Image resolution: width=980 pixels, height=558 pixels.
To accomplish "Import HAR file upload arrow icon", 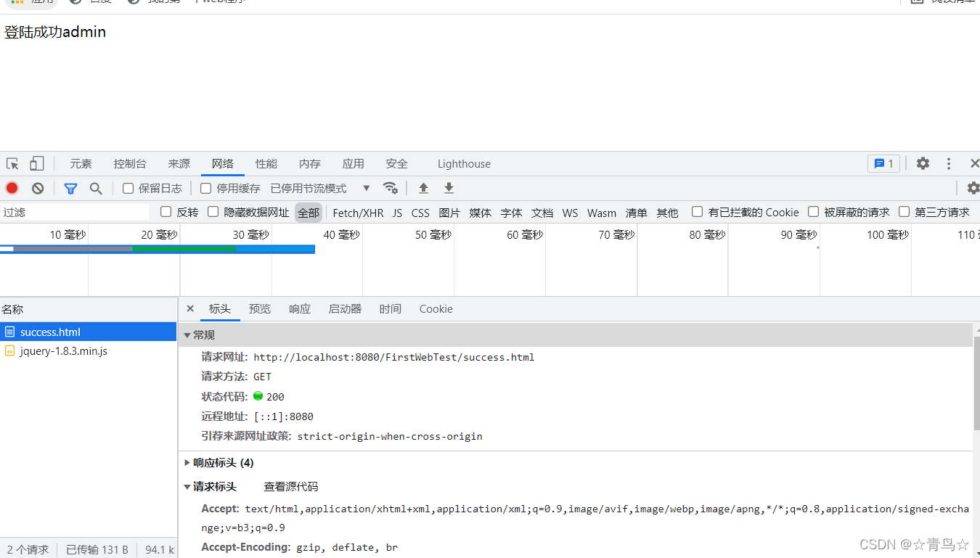I will click(424, 188).
